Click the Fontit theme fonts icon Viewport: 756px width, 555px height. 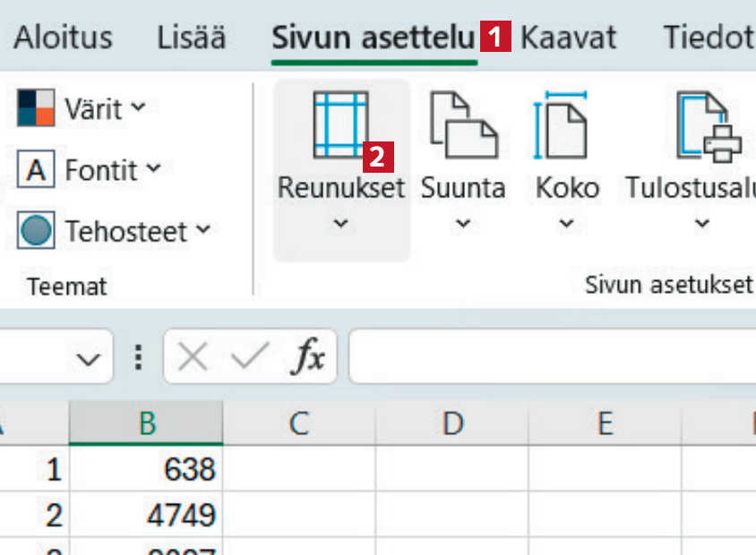(37, 169)
